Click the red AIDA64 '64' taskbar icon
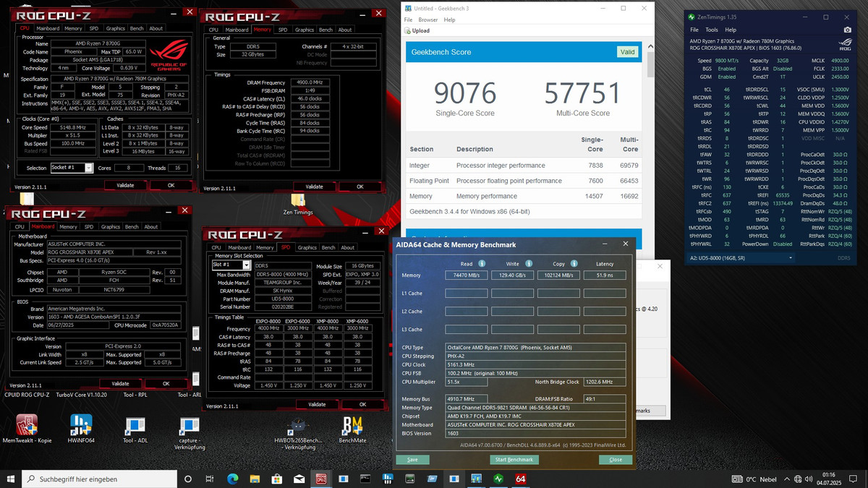Image resolution: width=868 pixels, height=488 pixels. 521,479
